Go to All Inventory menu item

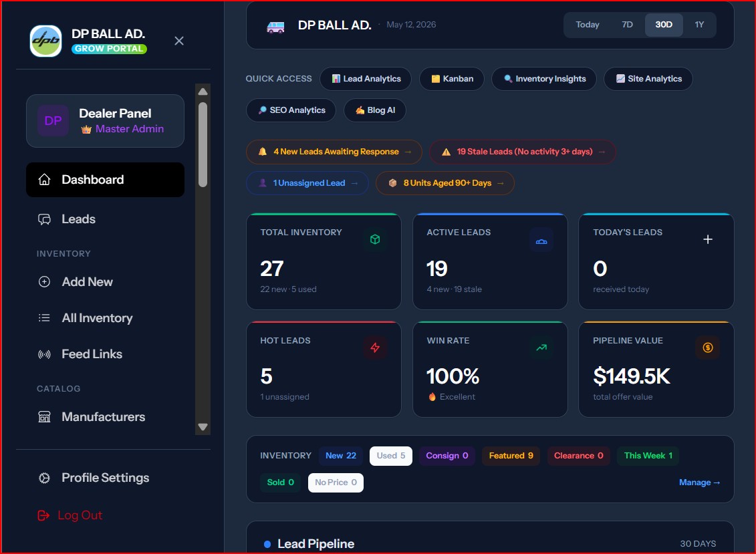[105, 317]
